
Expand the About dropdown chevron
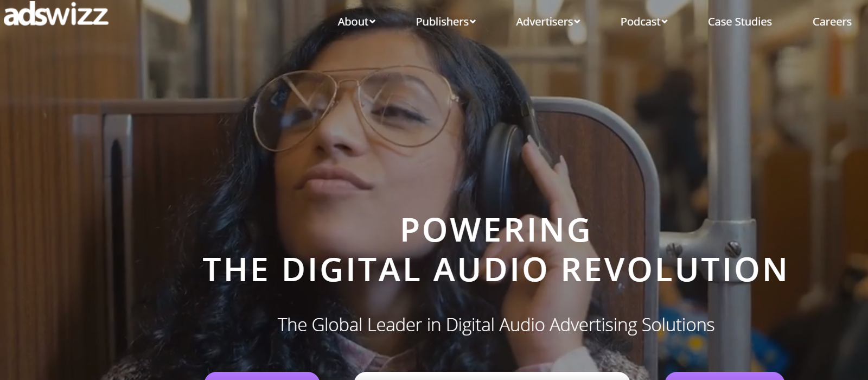(373, 22)
